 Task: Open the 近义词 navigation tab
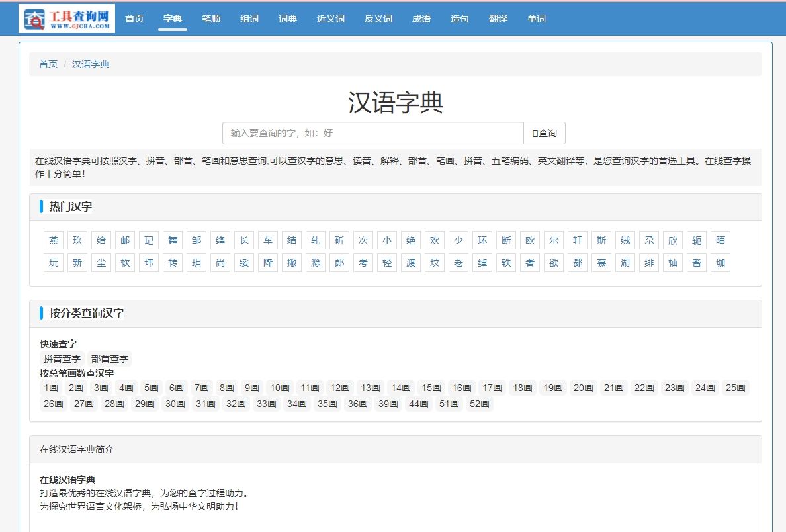(331, 19)
